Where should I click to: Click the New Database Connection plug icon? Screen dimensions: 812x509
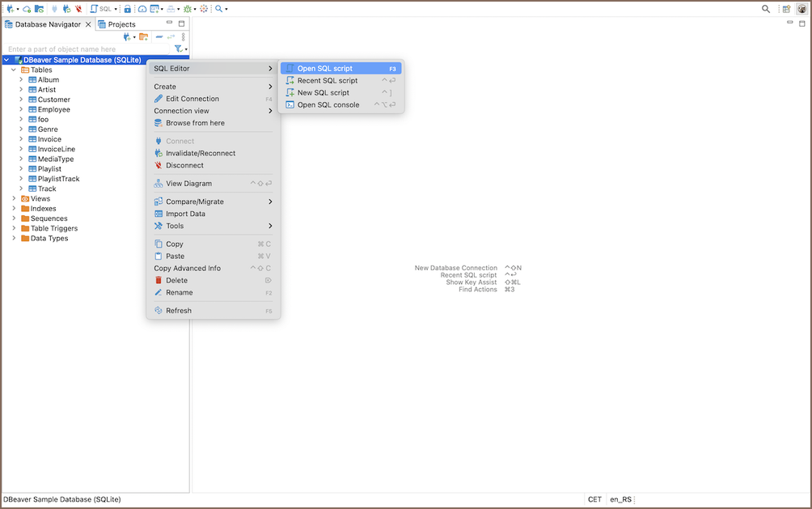(9, 9)
